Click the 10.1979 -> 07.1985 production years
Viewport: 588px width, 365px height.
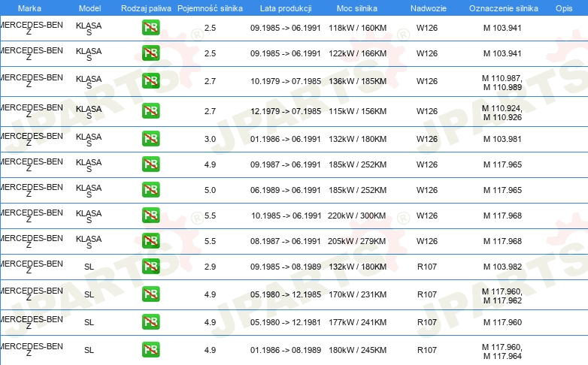click(286, 81)
